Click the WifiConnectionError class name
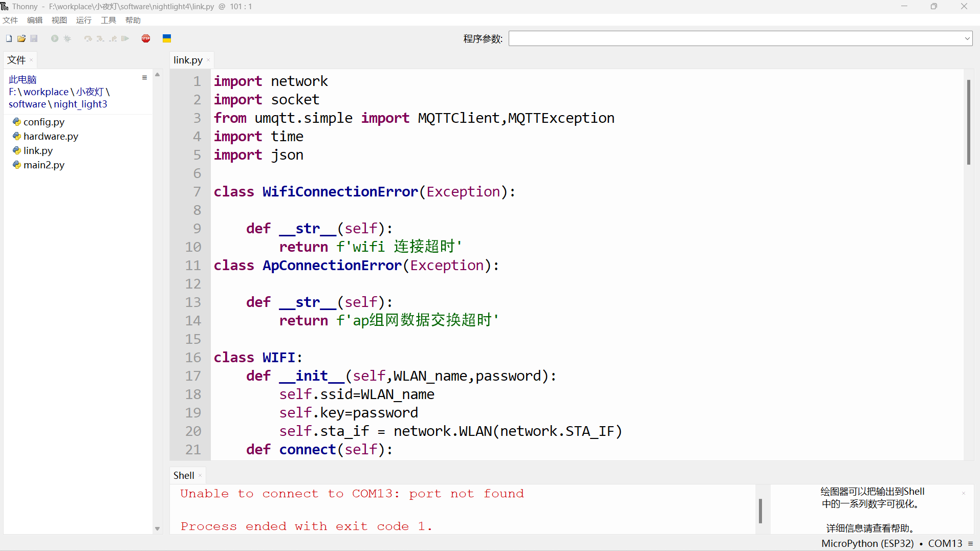Image resolution: width=980 pixels, height=551 pixels. click(x=340, y=192)
